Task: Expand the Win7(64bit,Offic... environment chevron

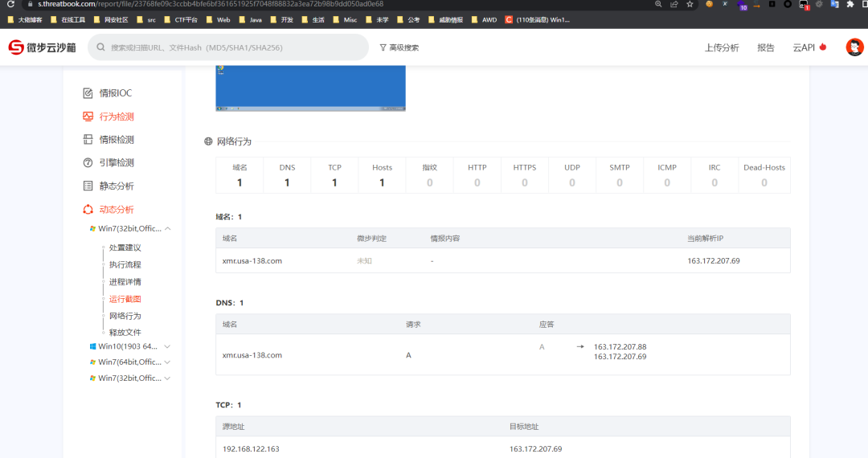Action: (x=167, y=362)
